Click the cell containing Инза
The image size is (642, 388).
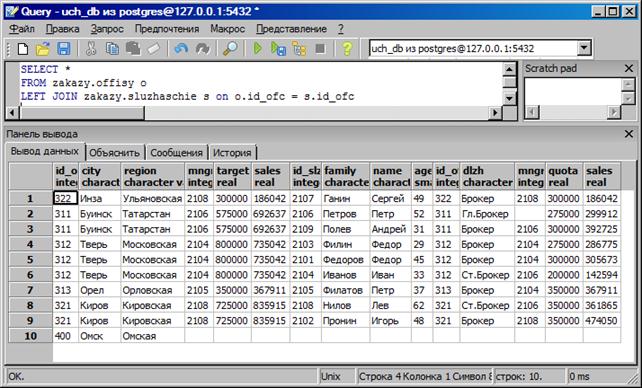click(99, 199)
